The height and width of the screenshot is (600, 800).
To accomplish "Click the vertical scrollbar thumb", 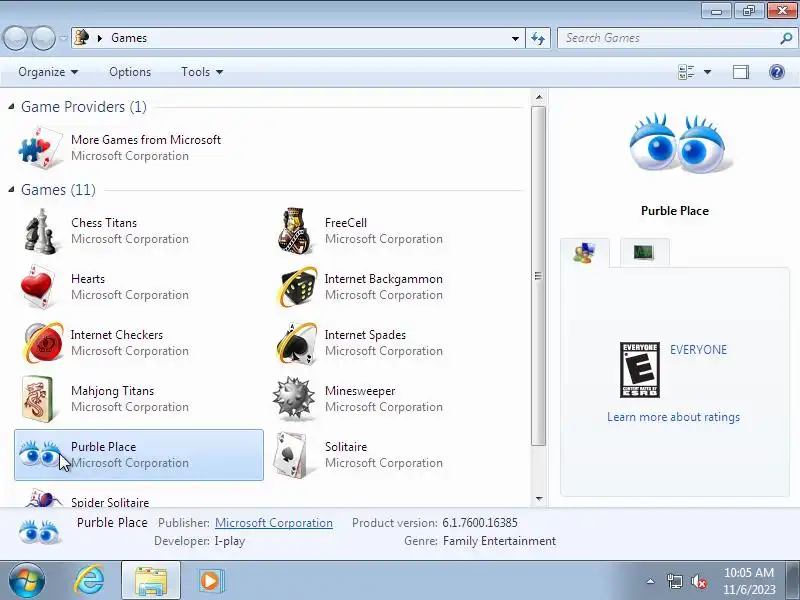I will 539,276.
